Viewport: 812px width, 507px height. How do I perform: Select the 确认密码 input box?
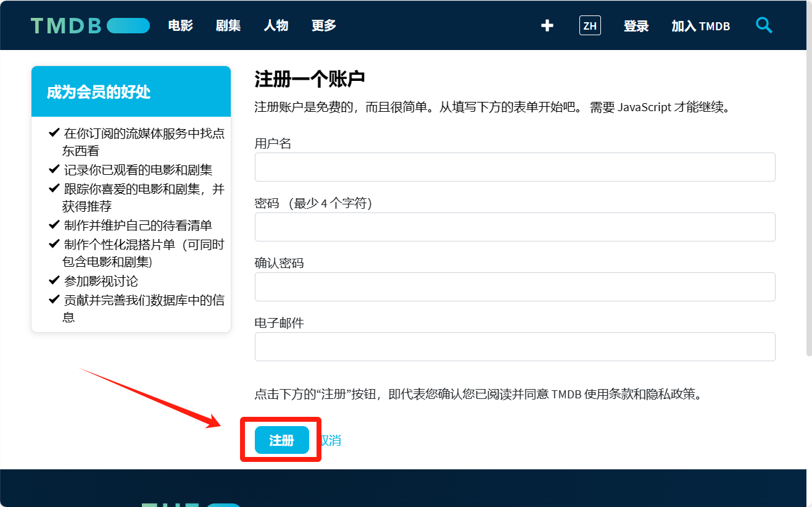pos(515,287)
